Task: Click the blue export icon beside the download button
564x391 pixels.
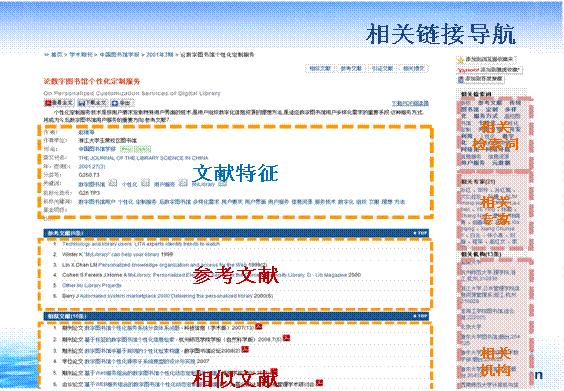Action: click(x=115, y=103)
